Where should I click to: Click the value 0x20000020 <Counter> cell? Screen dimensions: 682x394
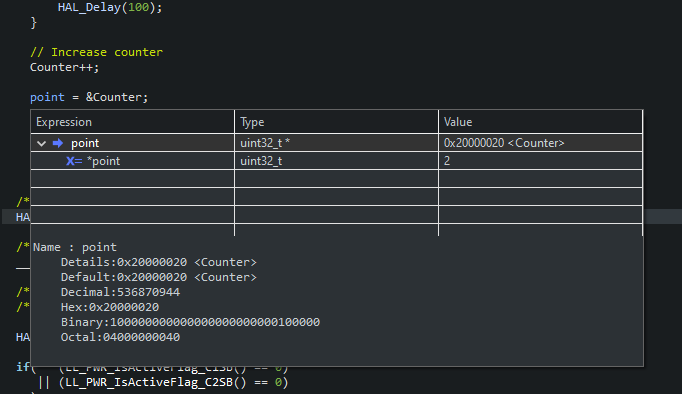[541, 143]
